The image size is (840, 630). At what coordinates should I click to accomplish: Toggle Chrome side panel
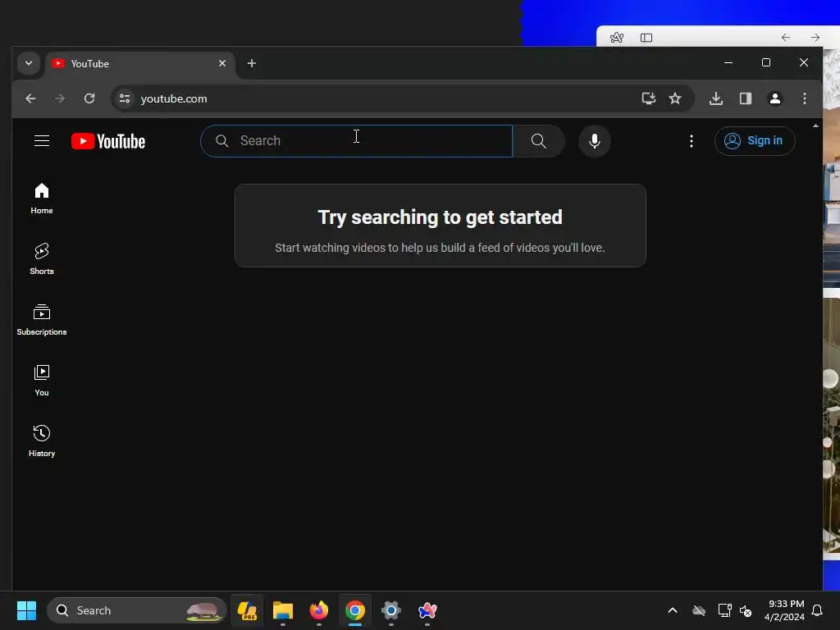point(745,98)
